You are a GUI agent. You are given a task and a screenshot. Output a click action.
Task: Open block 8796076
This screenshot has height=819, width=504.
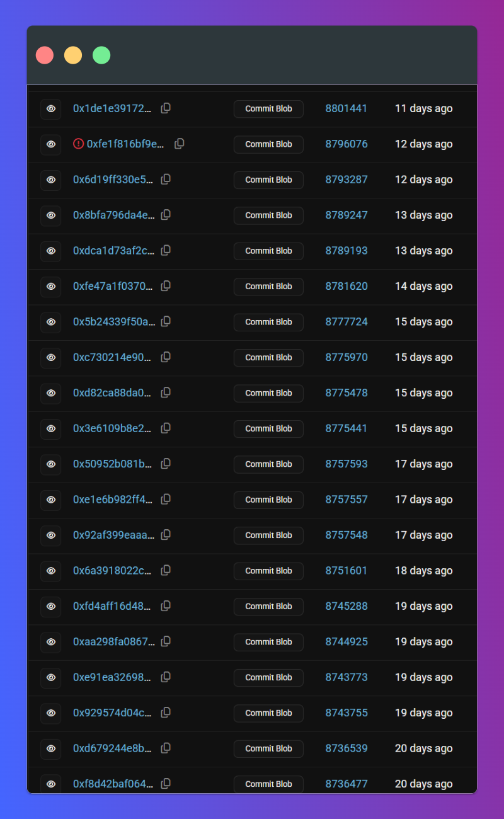[x=346, y=144]
